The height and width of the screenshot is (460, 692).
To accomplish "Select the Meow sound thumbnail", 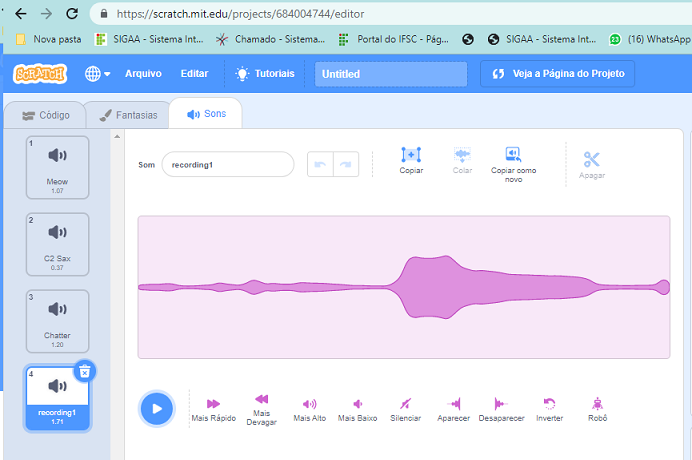I will (57, 165).
